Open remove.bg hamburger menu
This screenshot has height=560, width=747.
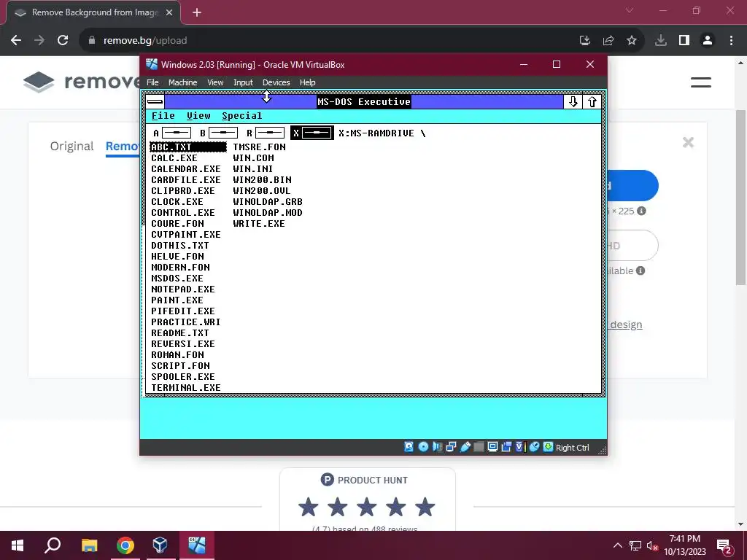[701, 82]
